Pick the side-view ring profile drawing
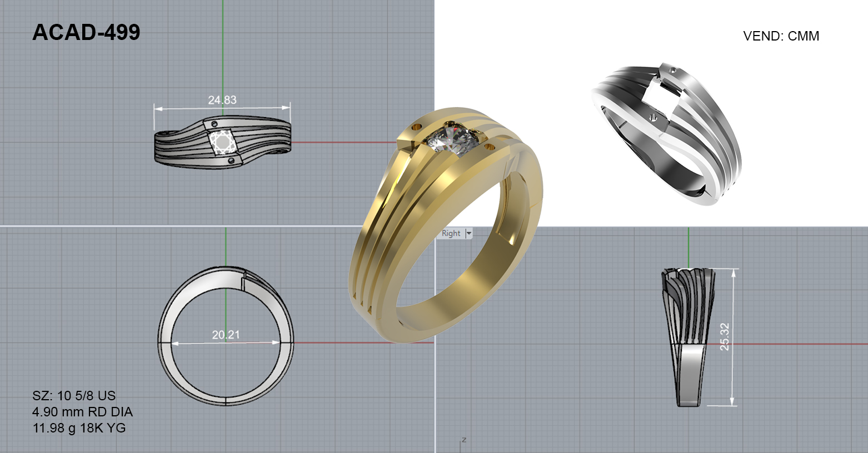Image resolution: width=868 pixels, height=453 pixels. (688, 337)
